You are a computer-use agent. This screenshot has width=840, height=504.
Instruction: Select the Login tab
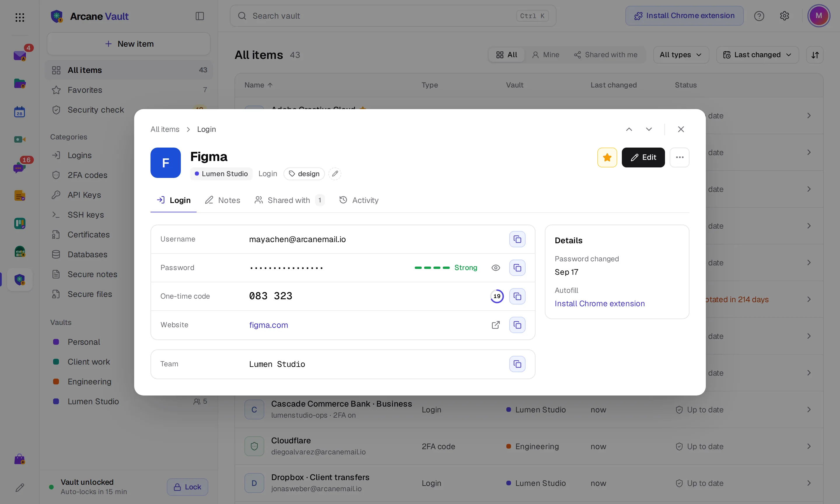tap(174, 200)
